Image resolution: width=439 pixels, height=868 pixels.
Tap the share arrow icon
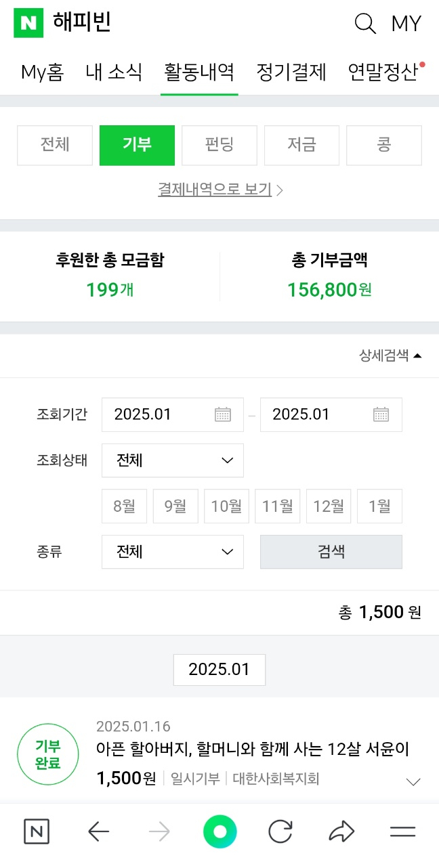tap(341, 831)
